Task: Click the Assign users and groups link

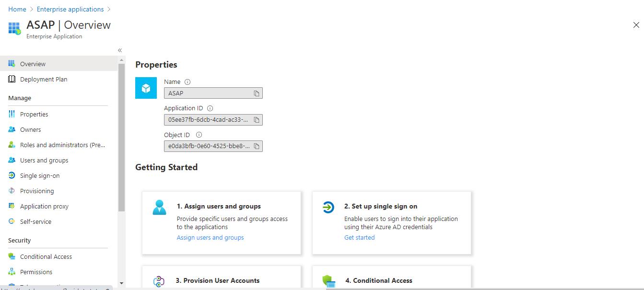Action: pyautogui.click(x=210, y=237)
